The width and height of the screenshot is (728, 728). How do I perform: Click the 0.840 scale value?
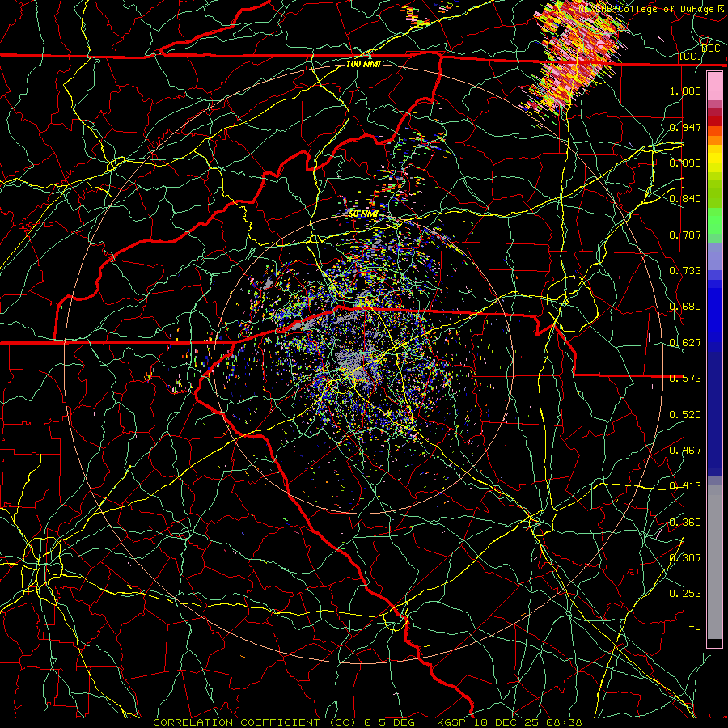point(685,199)
